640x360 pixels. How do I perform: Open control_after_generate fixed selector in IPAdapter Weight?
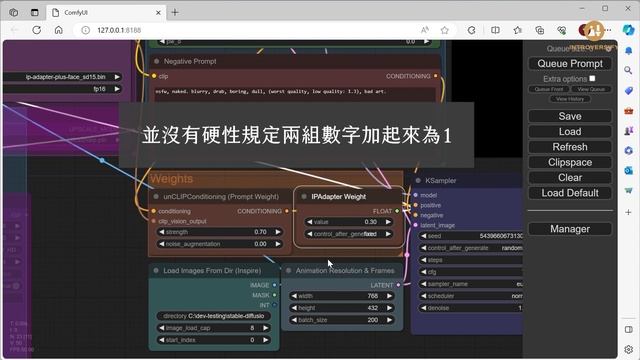349,234
